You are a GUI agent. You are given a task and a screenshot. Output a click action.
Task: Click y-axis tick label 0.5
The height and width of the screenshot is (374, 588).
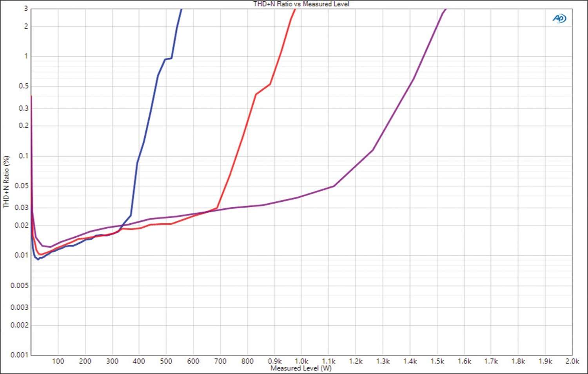[x=24, y=86]
